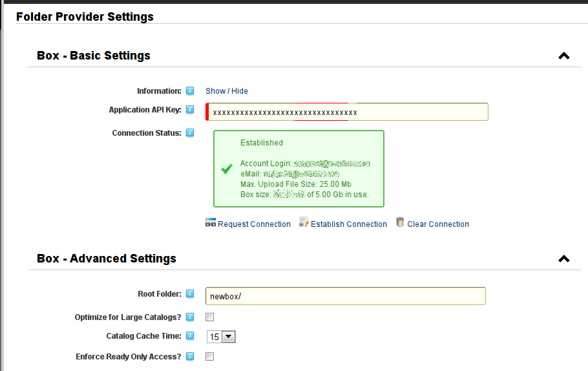588x371 pixels.
Task: Click the 'Root Folder:' label
Action: (160, 293)
